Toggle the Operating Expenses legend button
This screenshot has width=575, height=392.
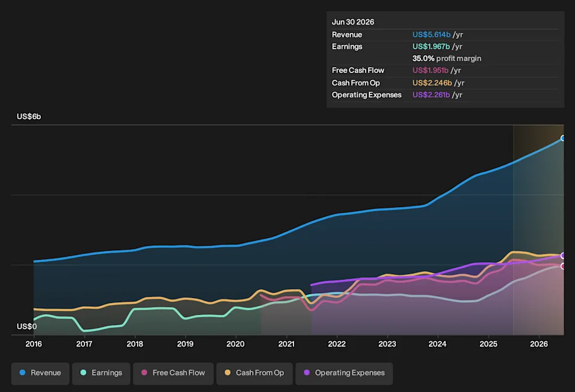[x=344, y=373]
